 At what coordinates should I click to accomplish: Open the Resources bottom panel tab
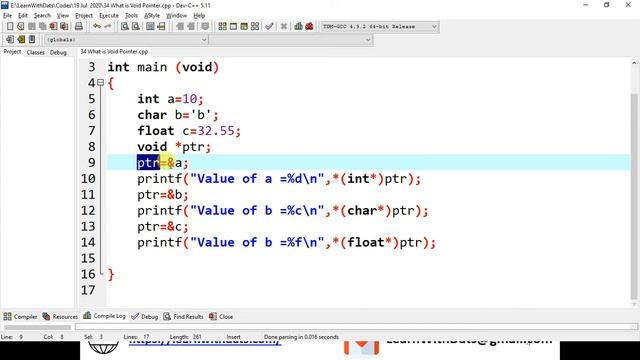(x=60, y=316)
